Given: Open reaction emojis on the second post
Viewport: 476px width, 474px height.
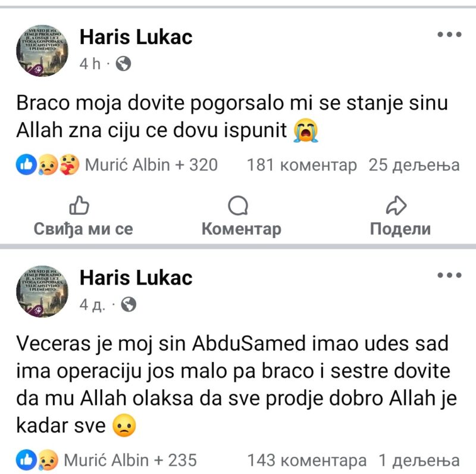Looking at the screenshot, I should [37, 460].
